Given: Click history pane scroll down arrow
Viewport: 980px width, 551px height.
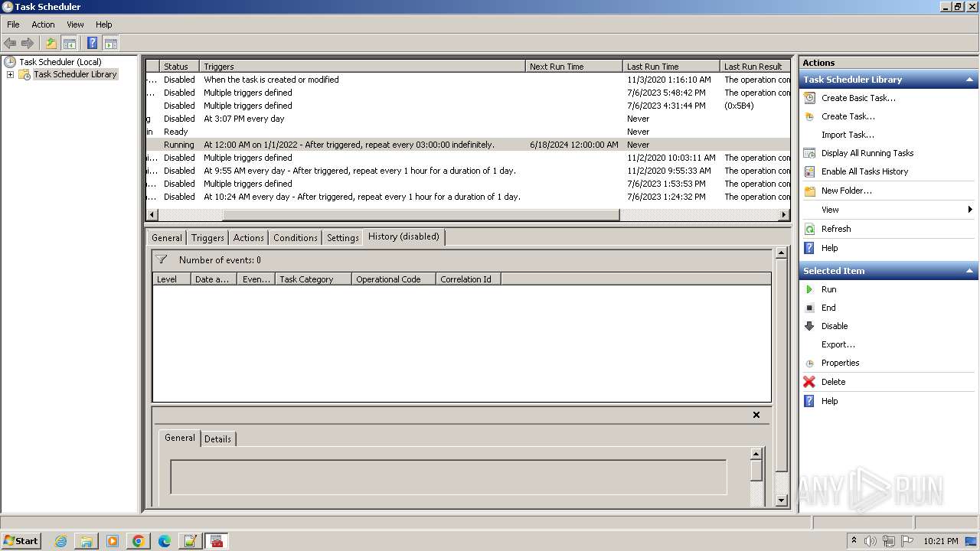Looking at the screenshot, I should [782, 500].
